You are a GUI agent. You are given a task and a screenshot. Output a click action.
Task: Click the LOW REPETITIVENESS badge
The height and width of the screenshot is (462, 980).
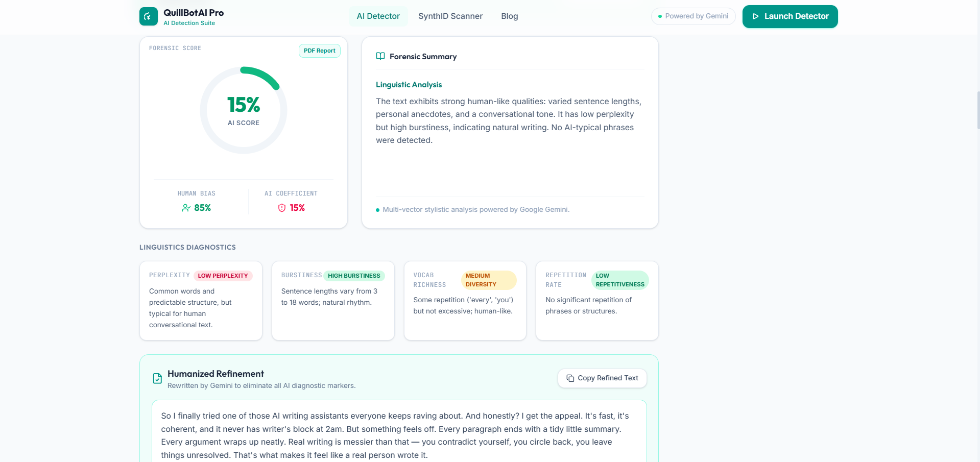620,280
